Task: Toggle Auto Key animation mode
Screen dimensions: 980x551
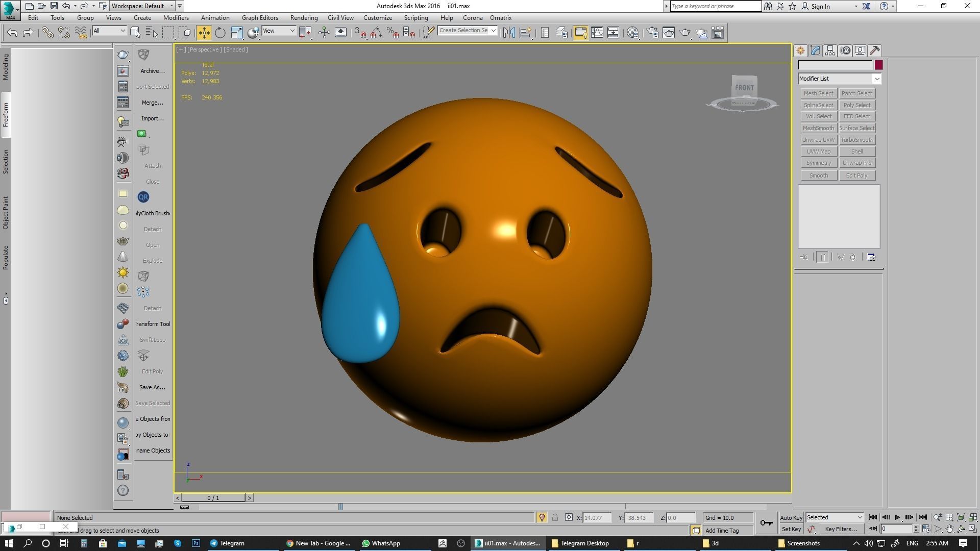Action: [791, 518]
